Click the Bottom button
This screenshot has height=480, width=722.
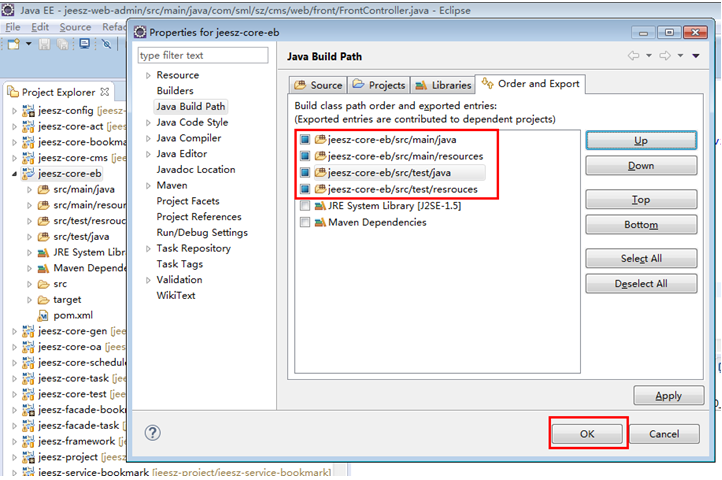641,224
